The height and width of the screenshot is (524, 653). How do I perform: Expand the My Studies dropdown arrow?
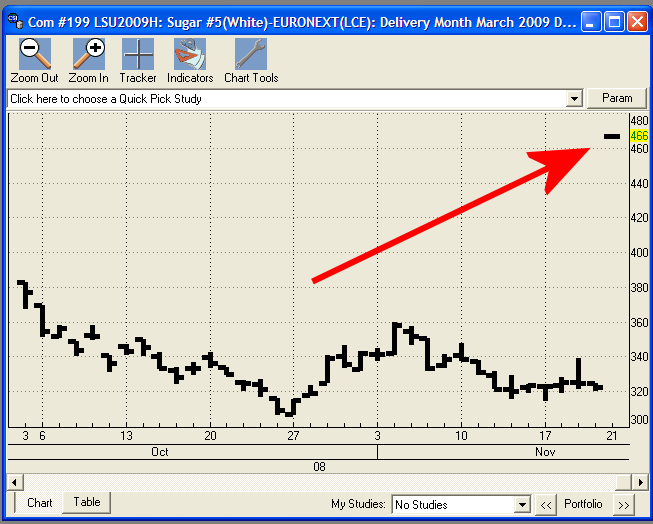coord(522,505)
